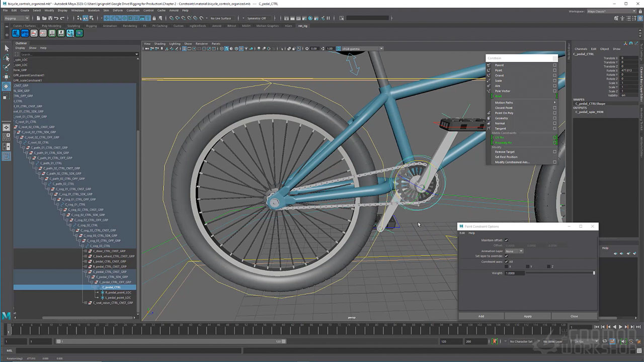Open the Rigging menu set dropdown
The image size is (644, 362).
coord(17,18)
